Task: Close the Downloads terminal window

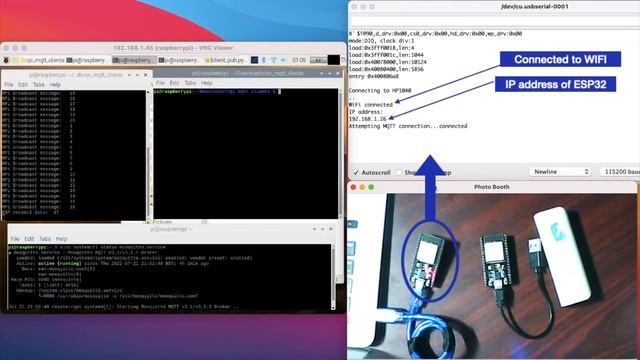Action: pyautogui.click(x=338, y=73)
